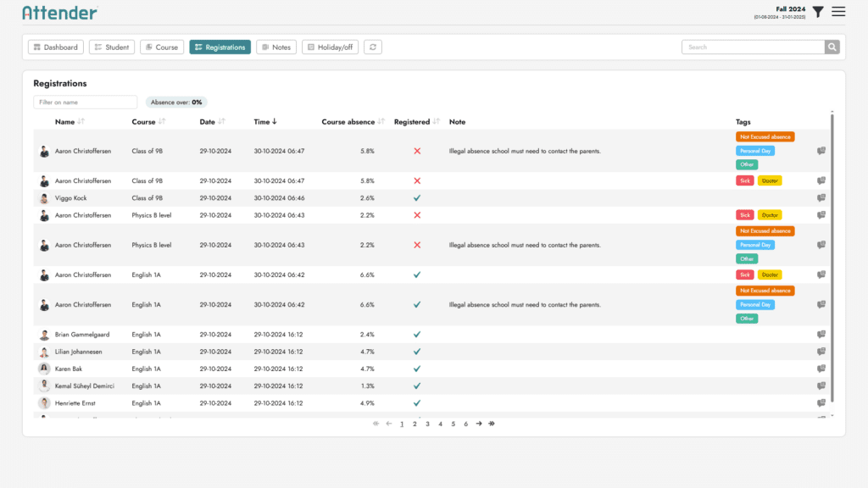Go to page 3 of registrations
The image size is (868, 488).
[x=427, y=424]
